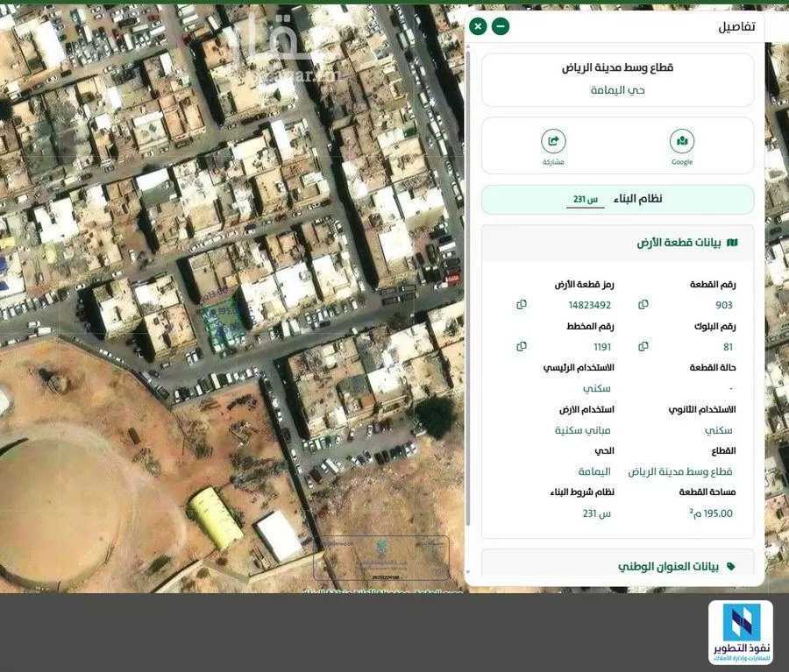Open the نظام البناء section bar
The image size is (789, 672).
(x=616, y=198)
